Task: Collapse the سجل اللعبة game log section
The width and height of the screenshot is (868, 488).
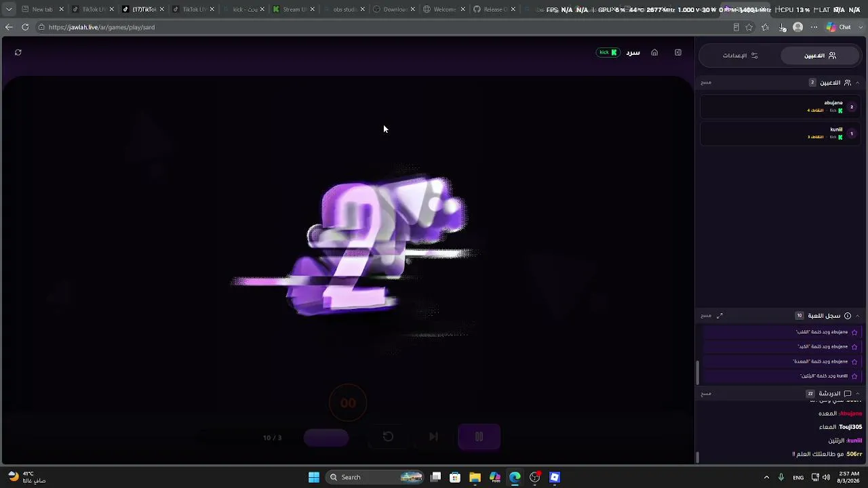Action: [x=857, y=316]
